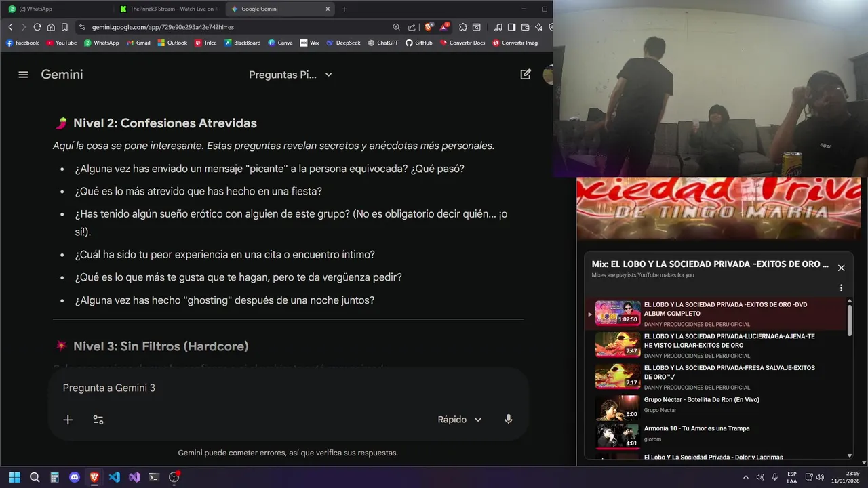Open the Trilce bookmark

205,43
